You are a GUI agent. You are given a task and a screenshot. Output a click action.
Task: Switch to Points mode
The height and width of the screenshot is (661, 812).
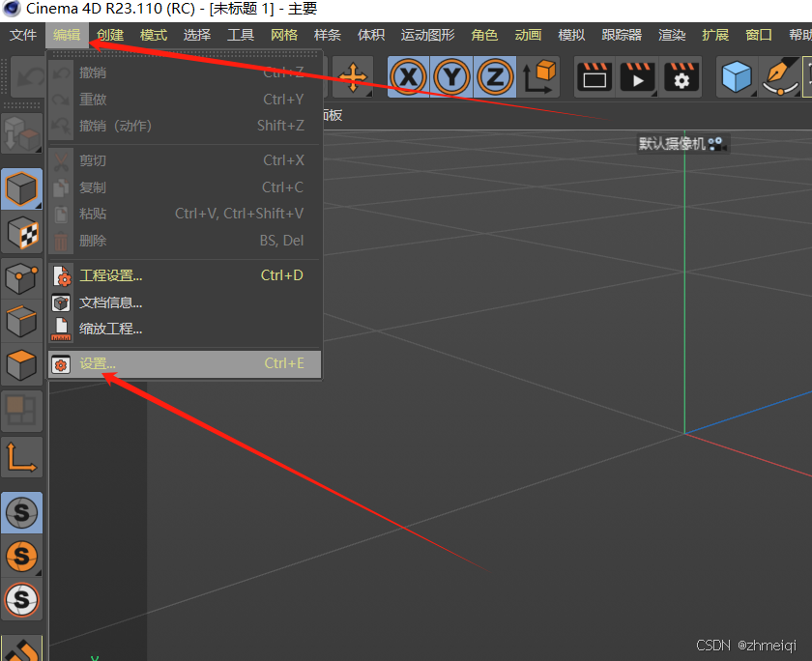click(x=21, y=278)
